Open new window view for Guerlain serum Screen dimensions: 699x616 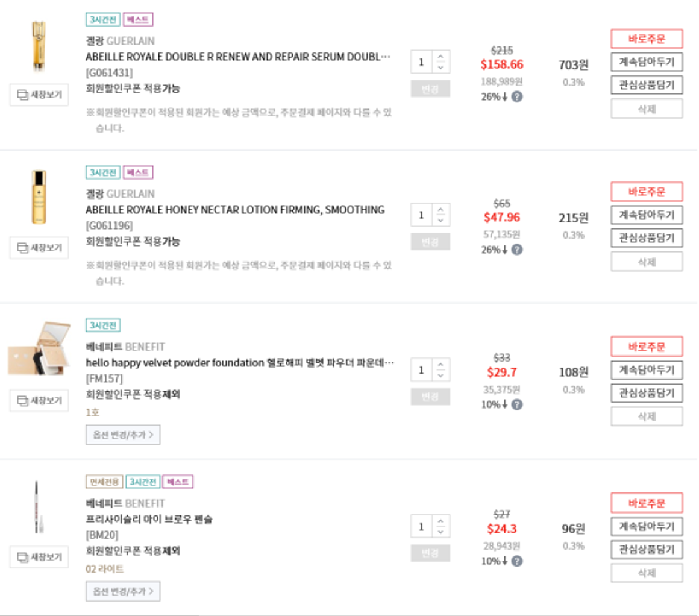click(x=39, y=95)
